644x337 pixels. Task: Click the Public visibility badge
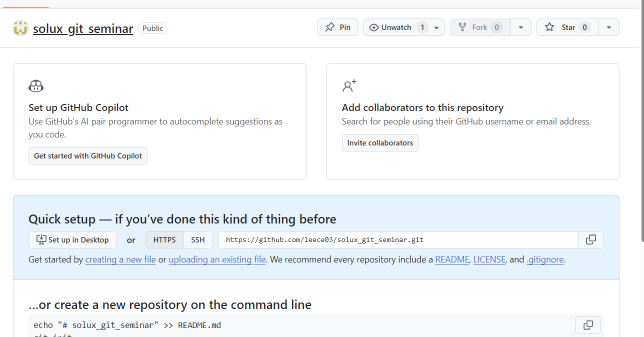coord(152,28)
